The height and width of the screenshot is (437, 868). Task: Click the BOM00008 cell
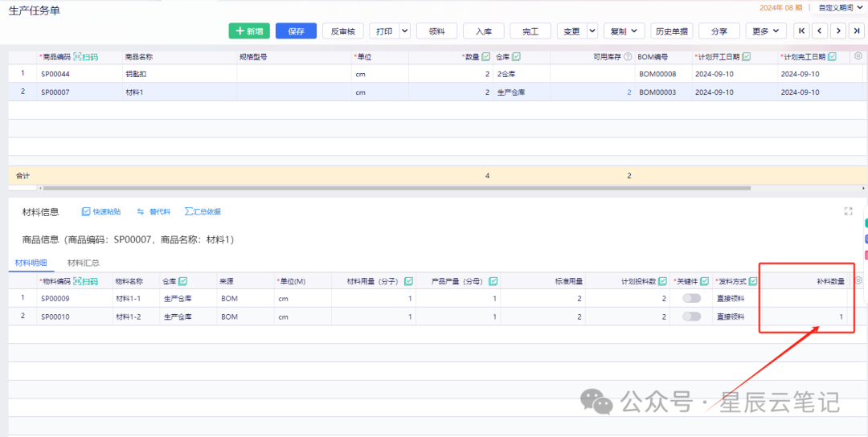point(663,74)
